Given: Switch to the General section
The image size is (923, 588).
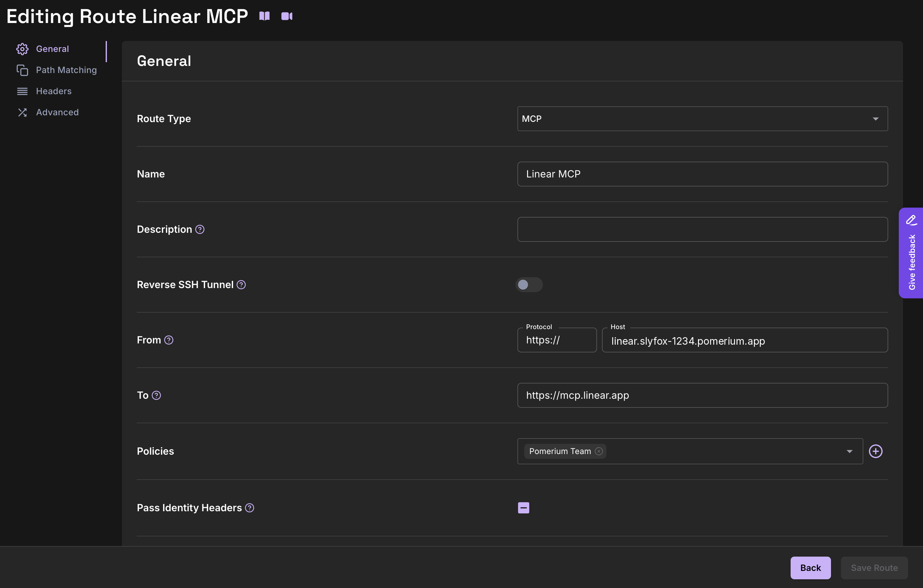Looking at the screenshot, I should 53,49.
